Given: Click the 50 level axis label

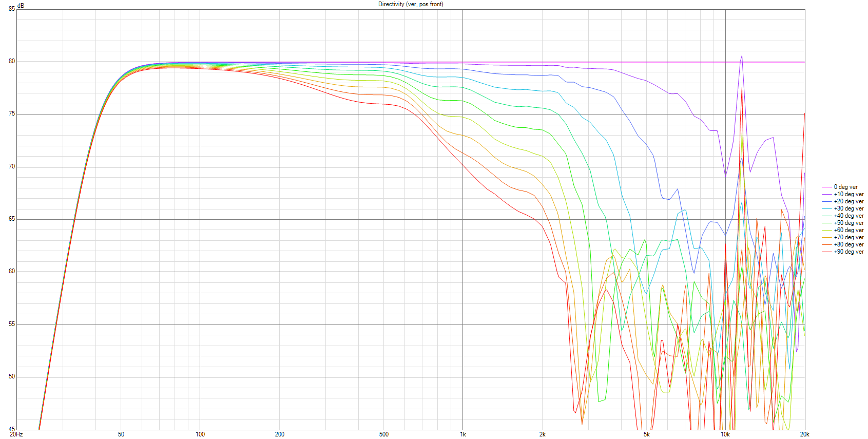Looking at the screenshot, I should pyautogui.click(x=12, y=376).
